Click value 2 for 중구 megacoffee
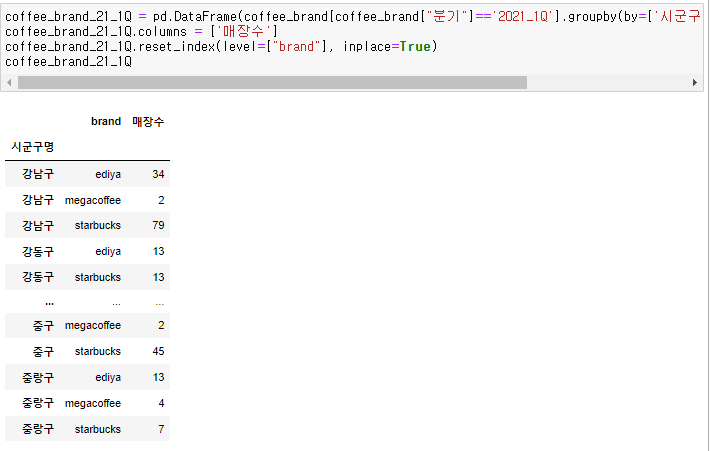This screenshot has width=710, height=451. coord(161,325)
